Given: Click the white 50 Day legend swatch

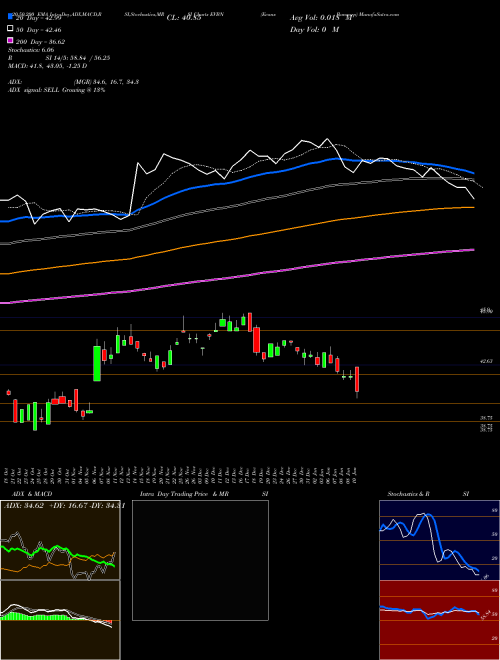Looking at the screenshot, I should click(x=10, y=29).
